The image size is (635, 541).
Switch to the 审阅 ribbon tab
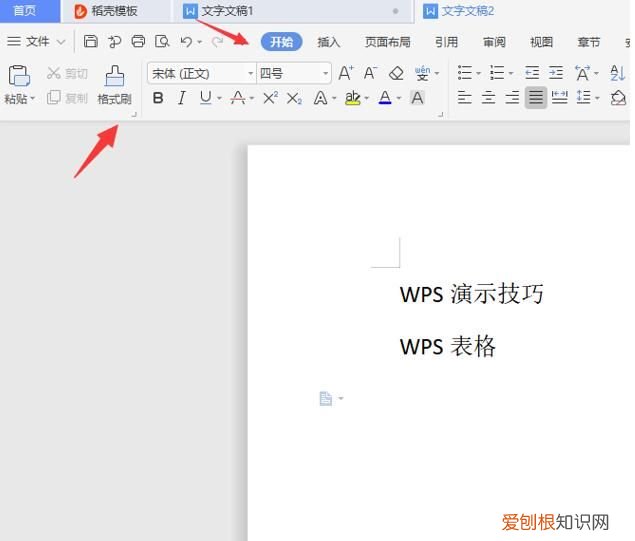(494, 42)
